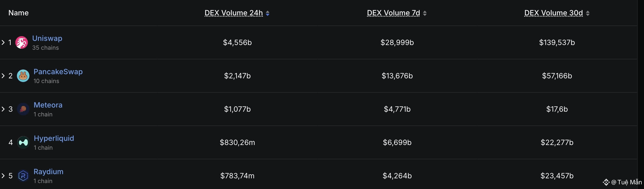Click the sort arrows beside DEX Volume 24h
Screen dimensions: 644x189
click(268, 13)
